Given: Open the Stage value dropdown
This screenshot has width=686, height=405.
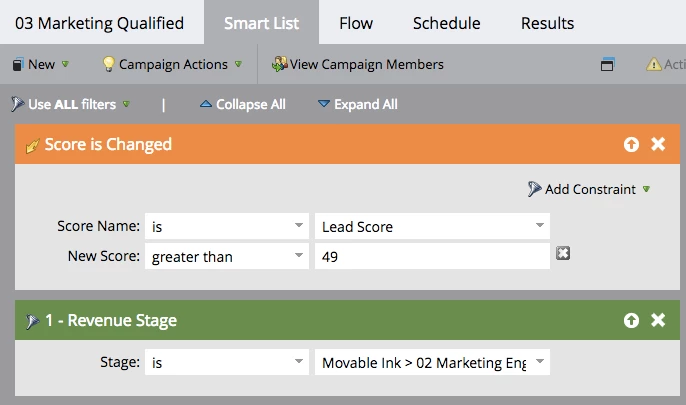Looking at the screenshot, I should (539, 363).
